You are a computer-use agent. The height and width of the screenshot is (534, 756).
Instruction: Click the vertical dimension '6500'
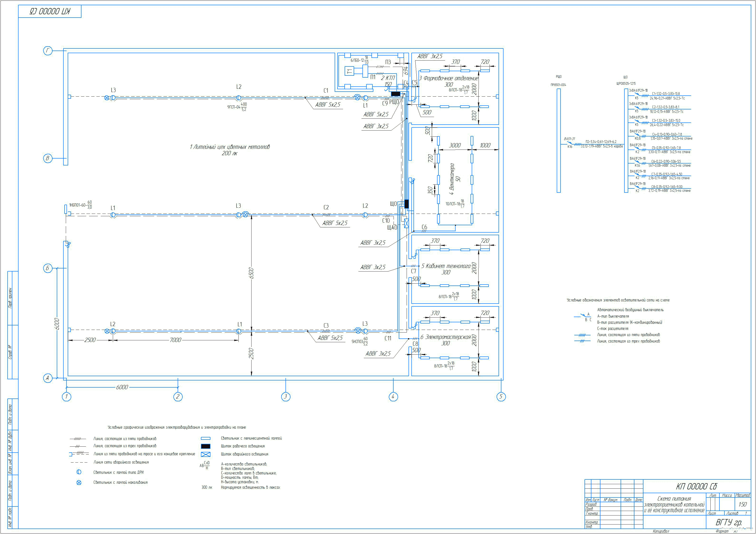[x=251, y=273]
